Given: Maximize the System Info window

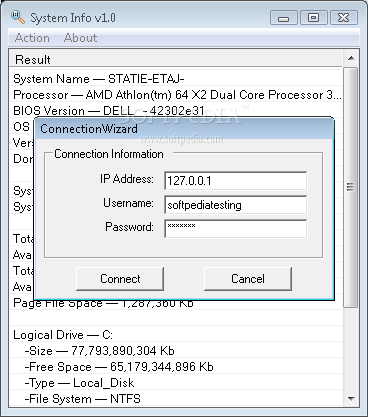Looking at the screenshot, I should (x=313, y=17).
